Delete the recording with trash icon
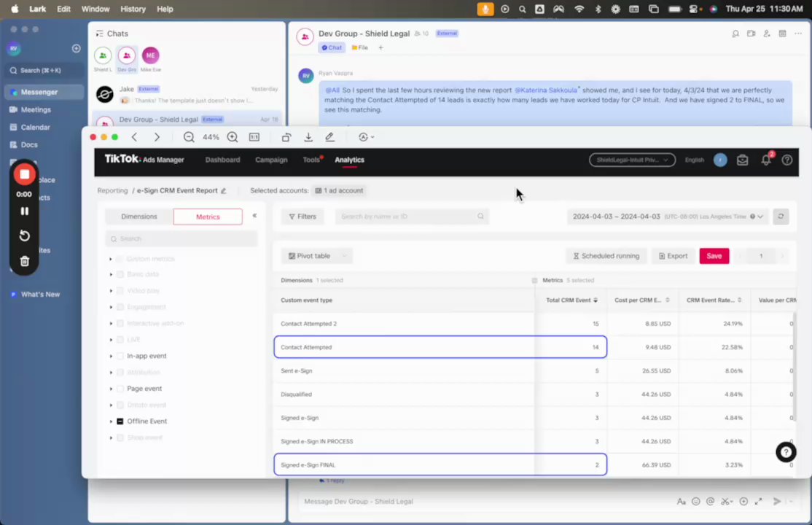 point(24,261)
